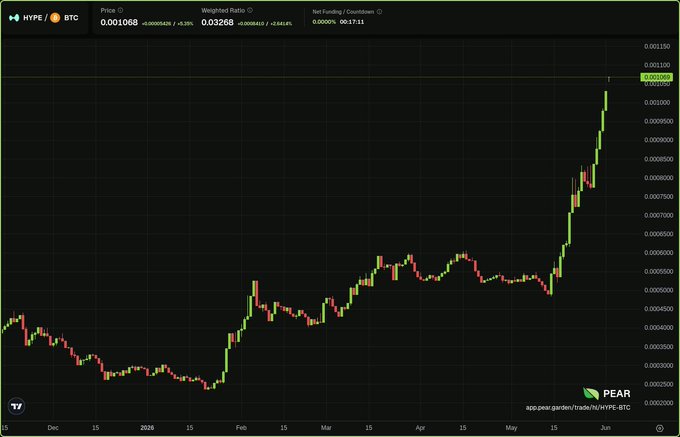
Task: Open the info icon beside Net Funding / Countdown
Action: (x=379, y=12)
